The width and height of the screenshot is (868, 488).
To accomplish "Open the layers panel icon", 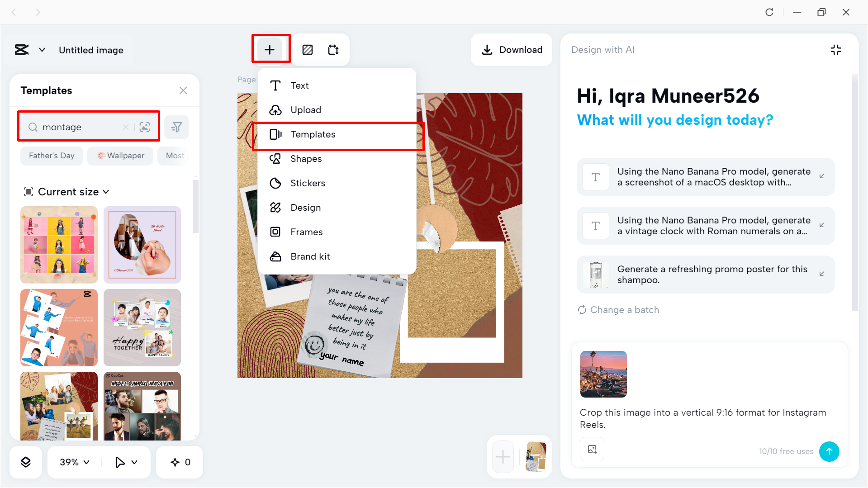I will 26,462.
